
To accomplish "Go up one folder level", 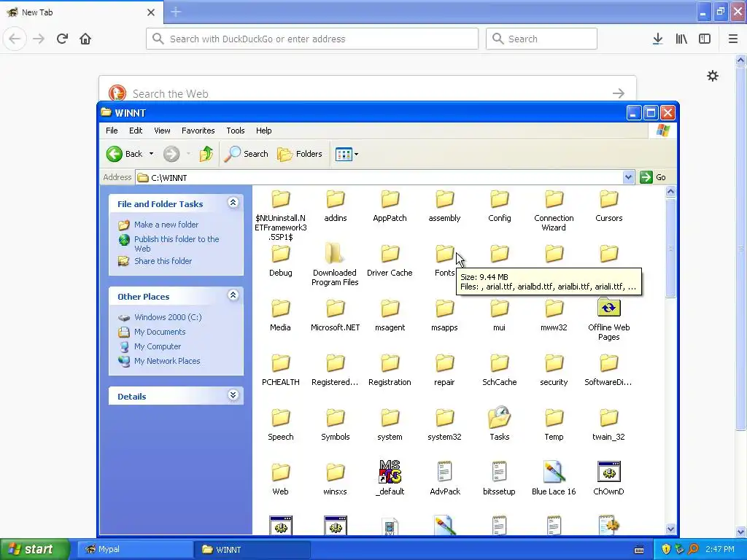I will point(206,154).
